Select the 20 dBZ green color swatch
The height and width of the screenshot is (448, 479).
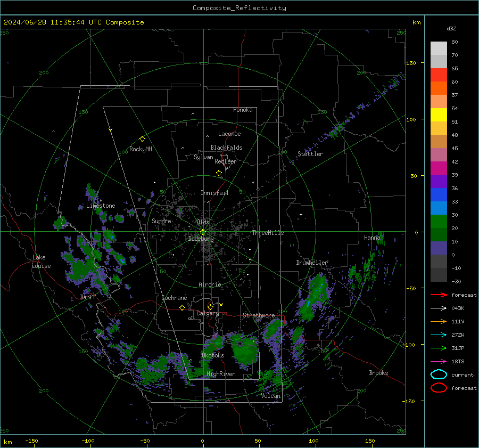click(x=439, y=222)
